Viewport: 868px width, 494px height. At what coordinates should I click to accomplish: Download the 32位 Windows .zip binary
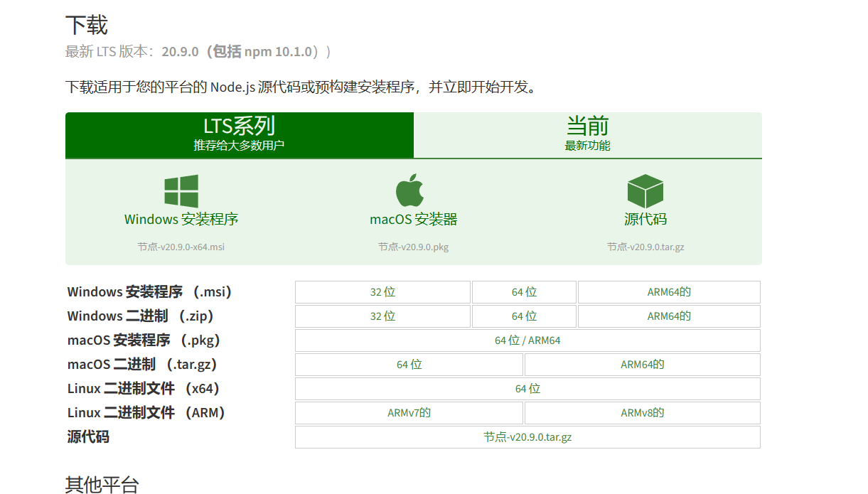(x=382, y=316)
